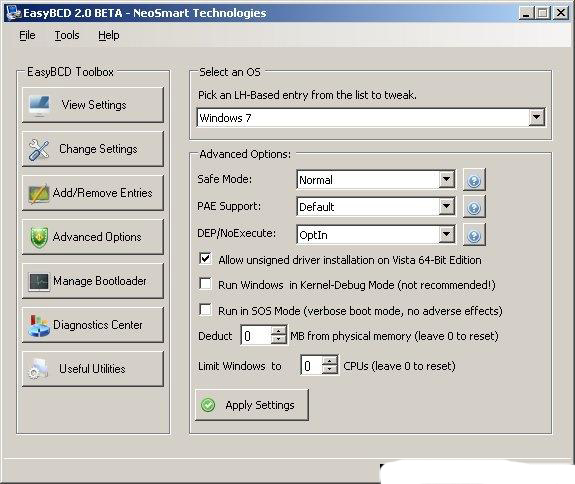Uncheck Allow unsigned driver installation checkbox
The width and height of the screenshot is (575, 484).
tap(205, 259)
